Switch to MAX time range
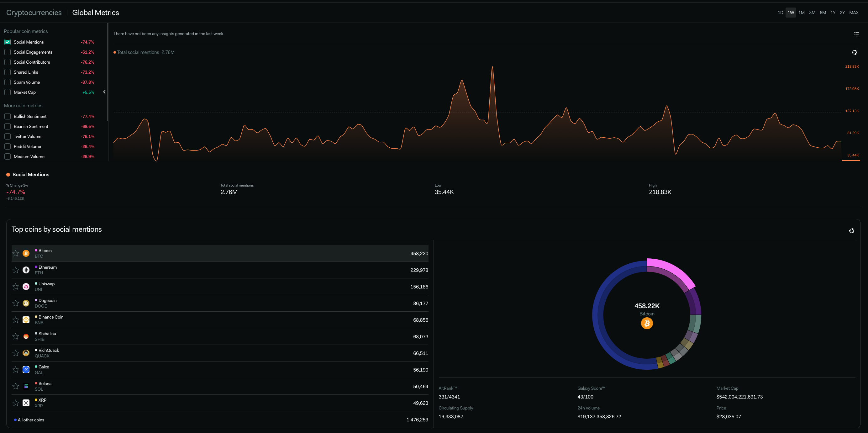 [x=854, y=13]
